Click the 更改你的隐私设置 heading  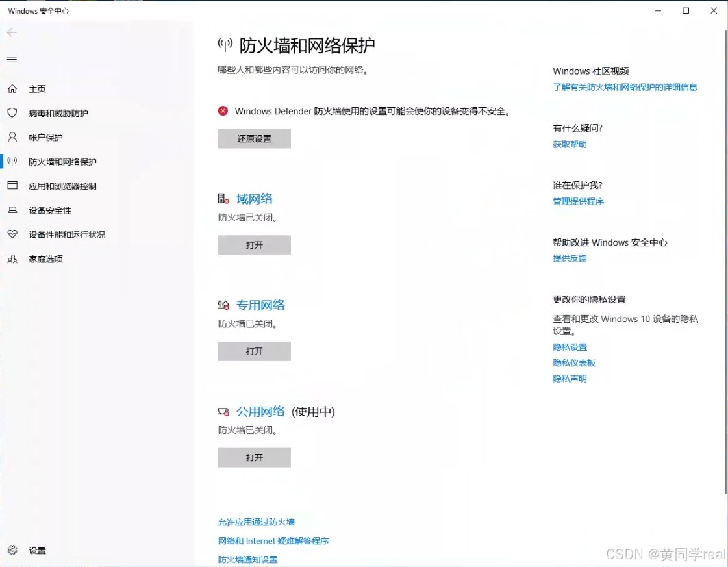pyautogui.click(x=589, y=299)
